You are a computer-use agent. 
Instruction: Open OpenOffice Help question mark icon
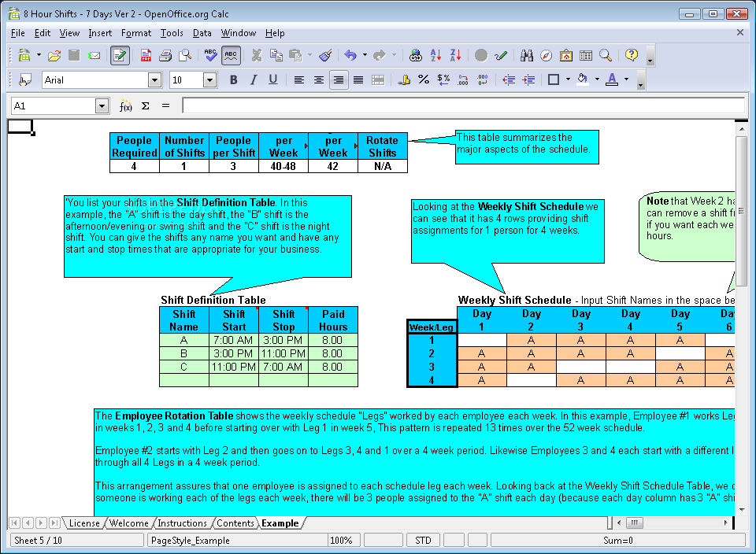coord(631,55)
